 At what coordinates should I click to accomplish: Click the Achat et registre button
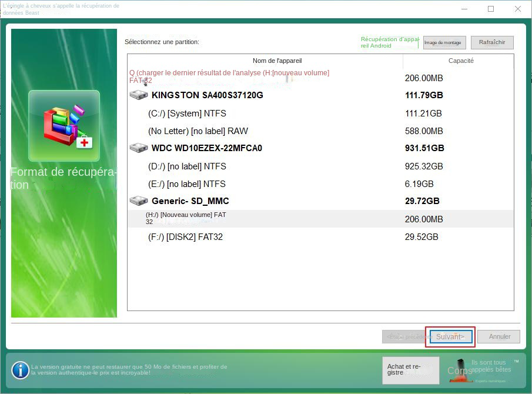pyautogui.click(x=410, y=370)
